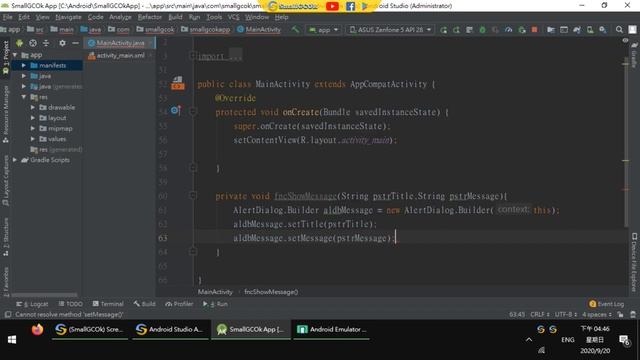Expand the drawable folder

pos(33,107)
